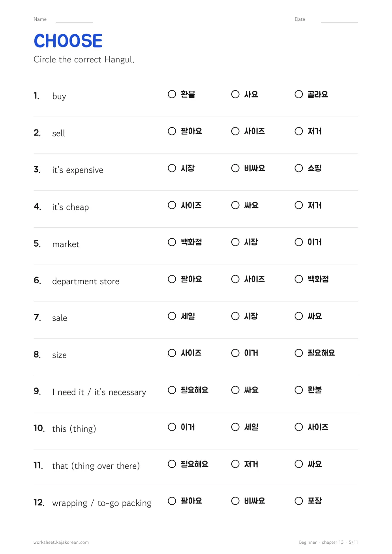Mark 포장 circle for wrapping question
This screenshot has width=392, height=554.
click(x=299, y=501)
